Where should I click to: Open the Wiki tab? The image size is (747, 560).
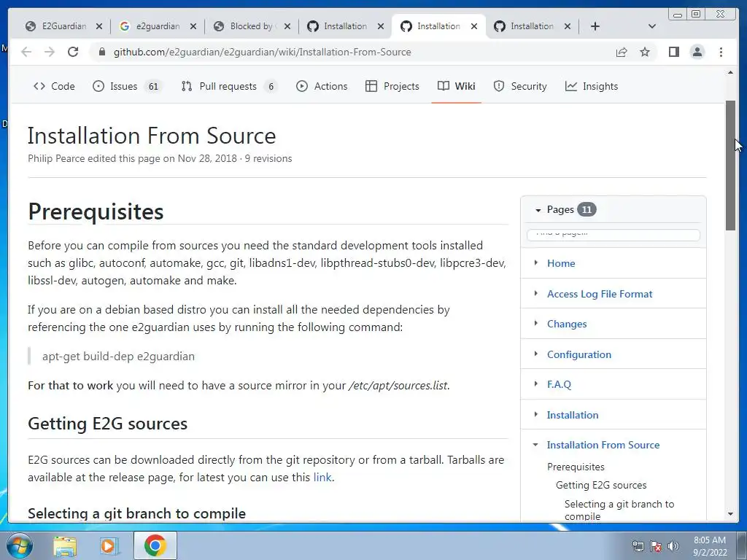click(x=457, y=86)
